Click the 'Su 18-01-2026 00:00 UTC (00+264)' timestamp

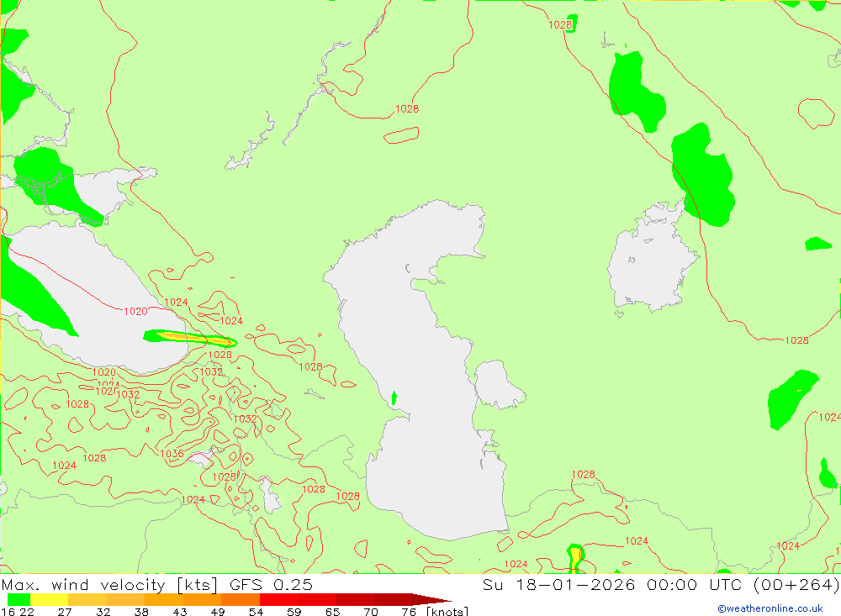point(661,584)
